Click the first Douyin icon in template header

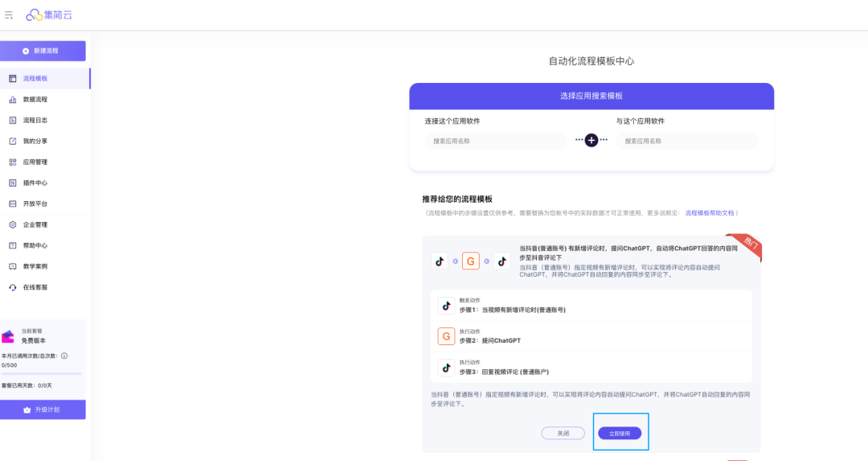(440, 261)
